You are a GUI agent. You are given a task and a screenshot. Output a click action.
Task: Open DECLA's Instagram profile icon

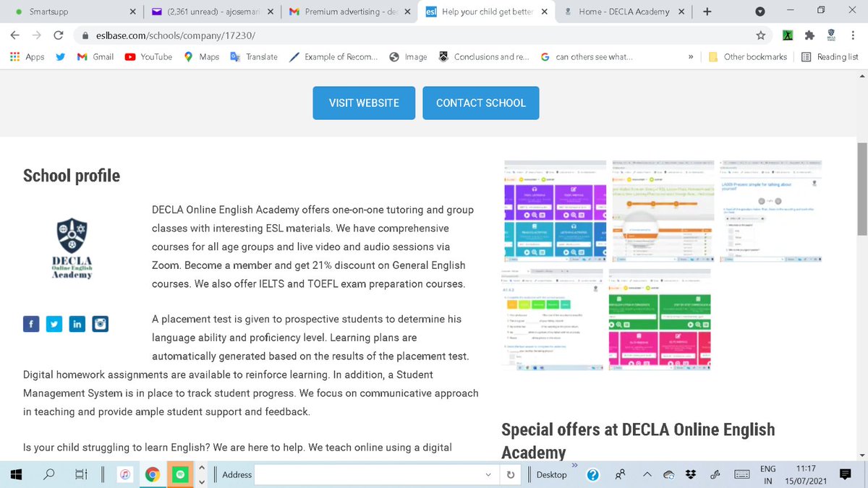click(x=101, y=324)
